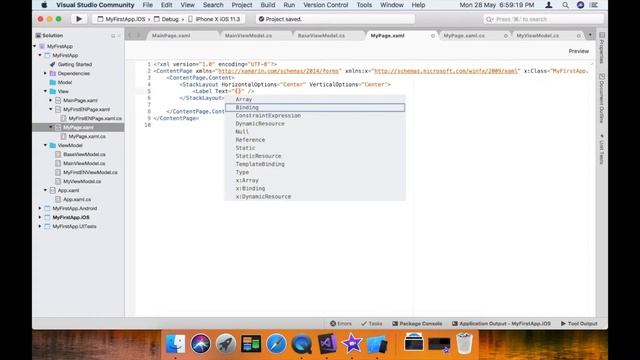Open the File menu
Image resolution: width=640 pixels, height=360 pixels.
click(x=147, y=5)
